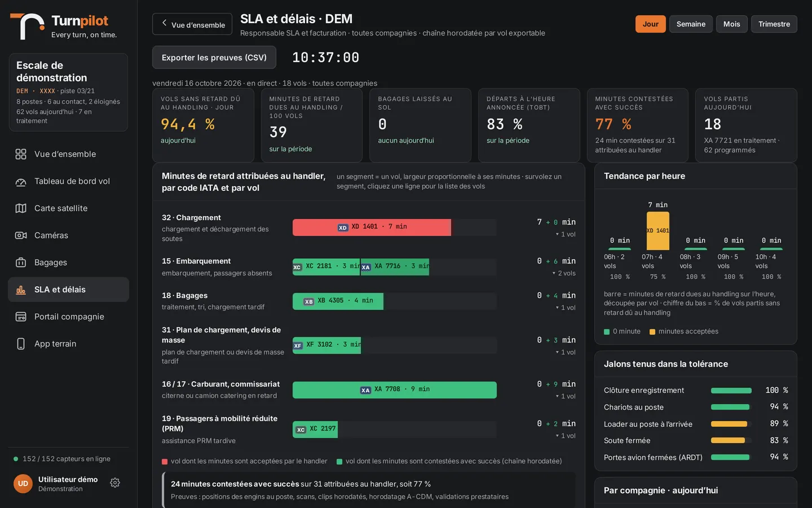This screenshot has height=508, width=812.
Task: Click the Vols sans retard 94,4 % card
Action: (203, 125)
